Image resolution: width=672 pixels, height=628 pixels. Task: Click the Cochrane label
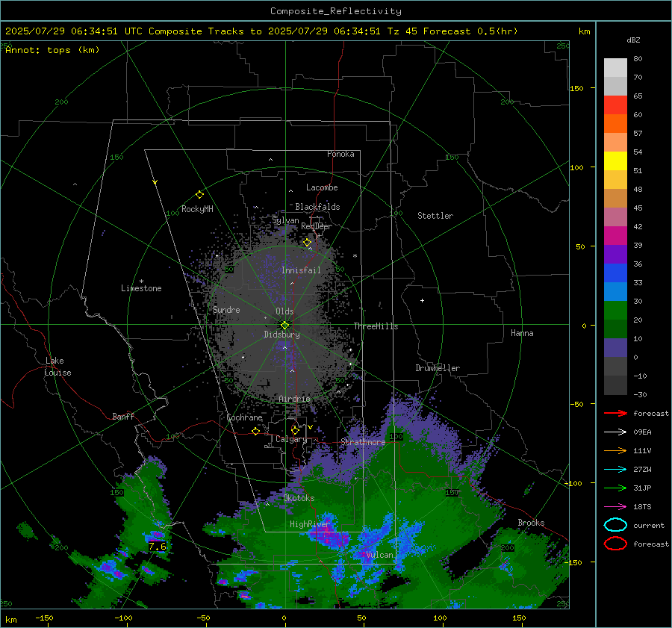coord(244,417)
